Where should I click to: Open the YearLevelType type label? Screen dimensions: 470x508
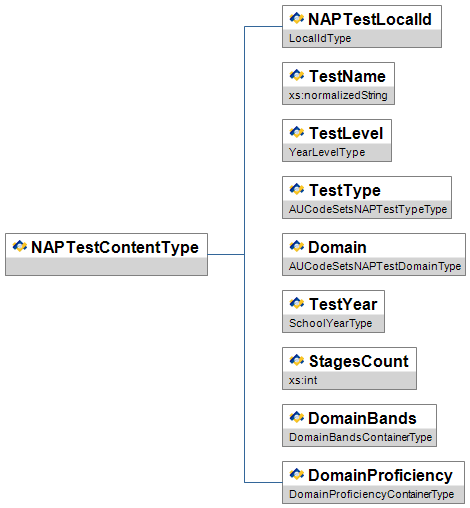tap(327, 152)
